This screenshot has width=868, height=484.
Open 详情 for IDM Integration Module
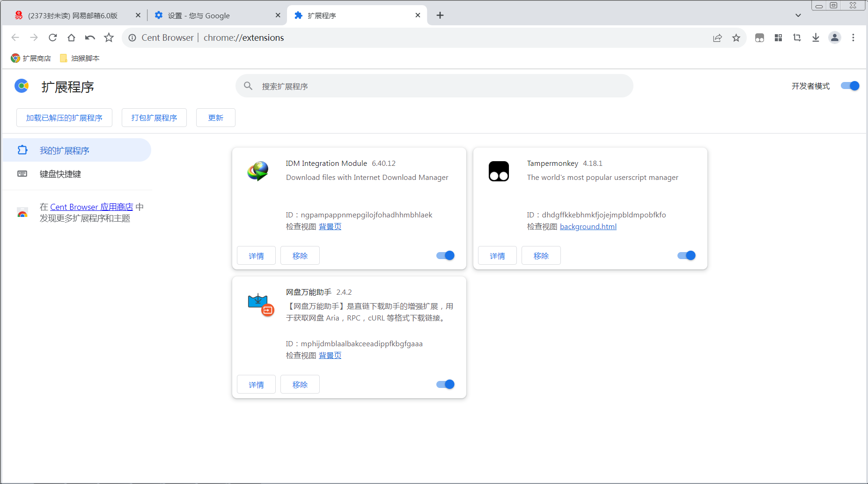pyautogui.click(x=256, y=255)
